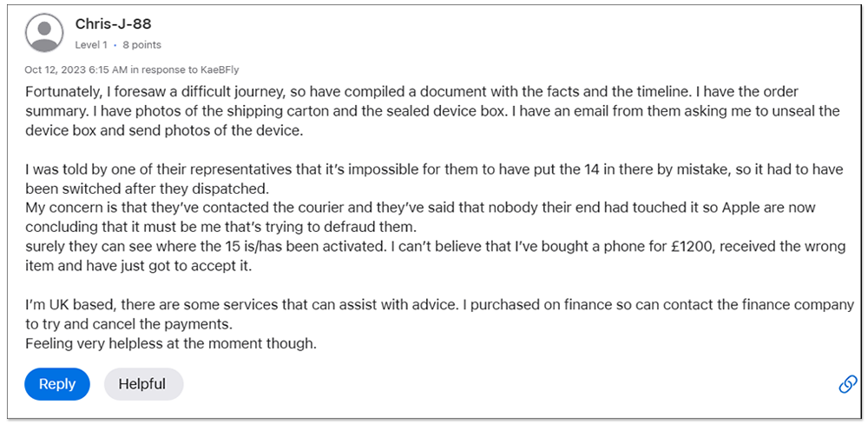The image size is (868, 424).
Task: Click the Chris-J-88 profile avatar icon
Action: pos(43,33)
